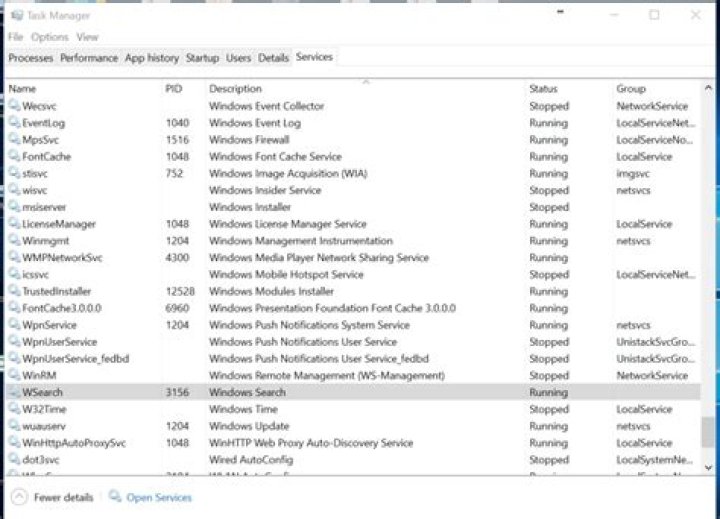This screenshot has height=519, width=720.
Task: Click the Windows Insider Service description
Action: click(265, 190)
